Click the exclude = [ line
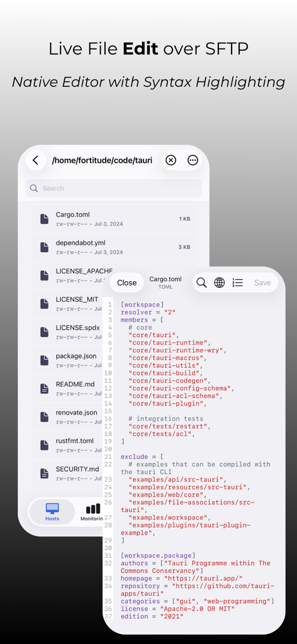This screenshot has width=297, height=644. coord(142,457)
